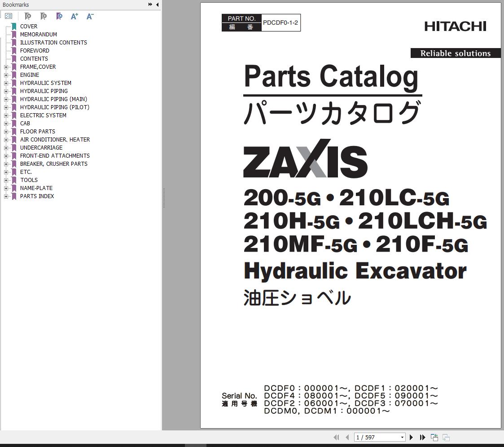The height and width of the screenshot is (447, 504).
Task: Open the COVER bookmark
Action: pyautogui.click(x=29, y=27)
